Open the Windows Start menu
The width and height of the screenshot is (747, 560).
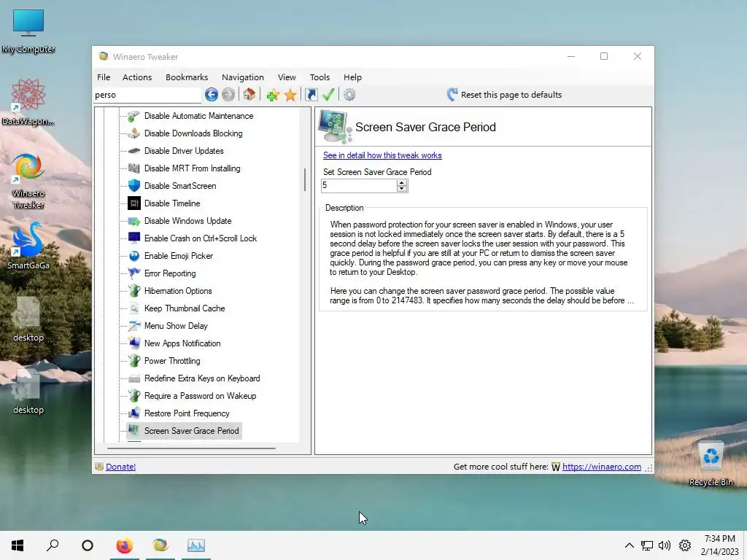pyautogui.click(x=18, y=545)
